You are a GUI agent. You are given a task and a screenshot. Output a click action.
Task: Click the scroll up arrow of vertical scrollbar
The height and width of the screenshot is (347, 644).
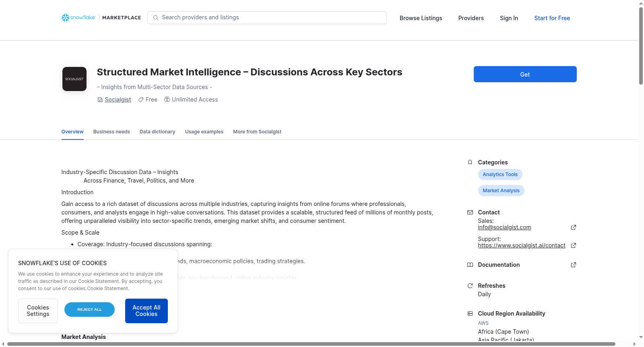tap(641, 3)
